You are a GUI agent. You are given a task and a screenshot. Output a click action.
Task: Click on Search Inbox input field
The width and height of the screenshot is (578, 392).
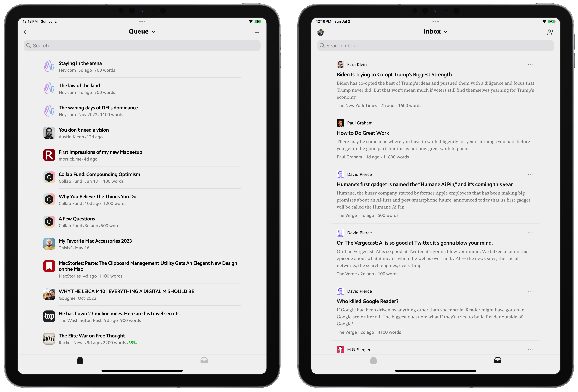[x=435, y=45]
